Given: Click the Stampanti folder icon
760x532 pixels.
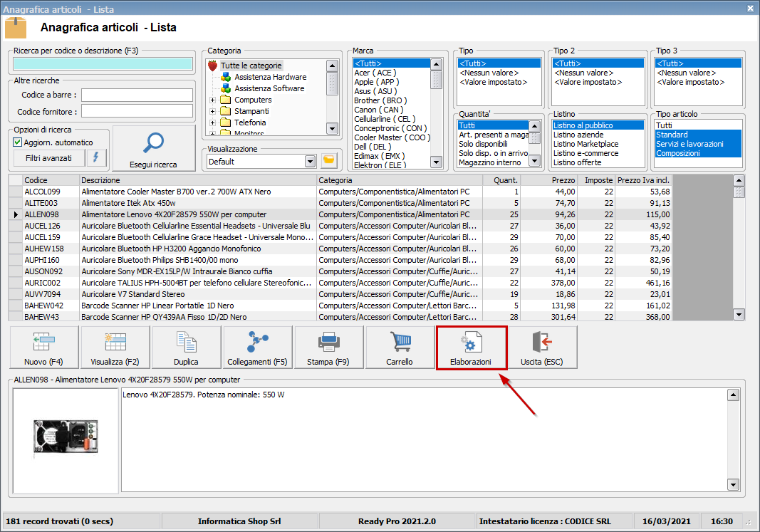Looking at the screenshot, I should pos(225,111).
